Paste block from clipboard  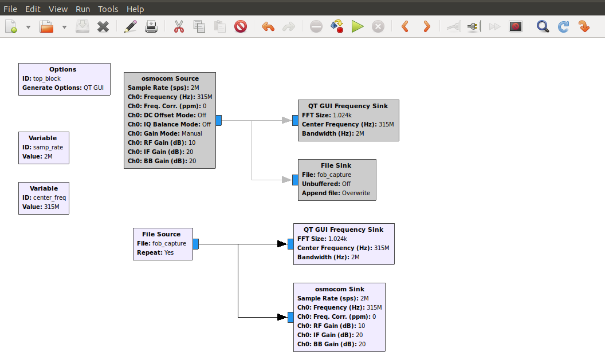[220, 26]
